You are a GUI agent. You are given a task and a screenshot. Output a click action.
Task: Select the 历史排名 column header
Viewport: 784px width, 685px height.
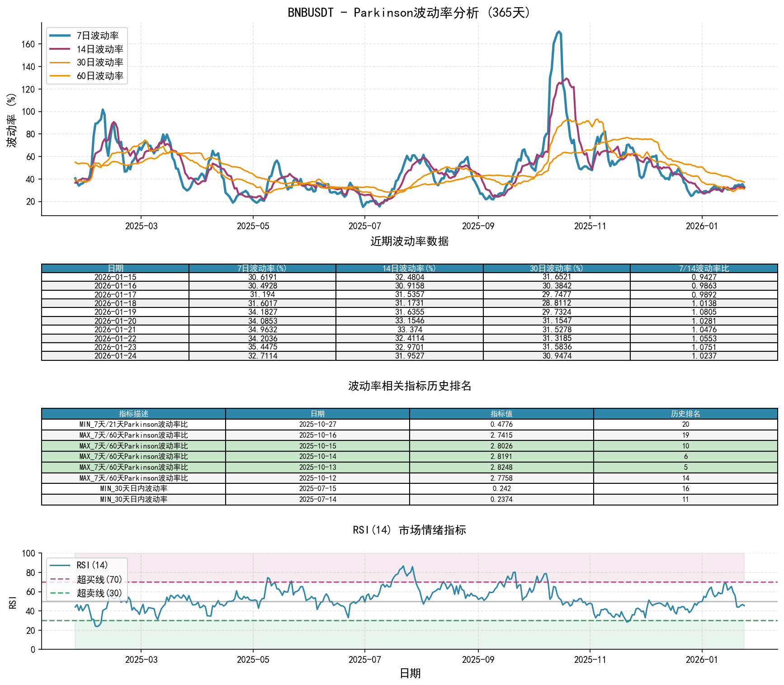(685, 414)
